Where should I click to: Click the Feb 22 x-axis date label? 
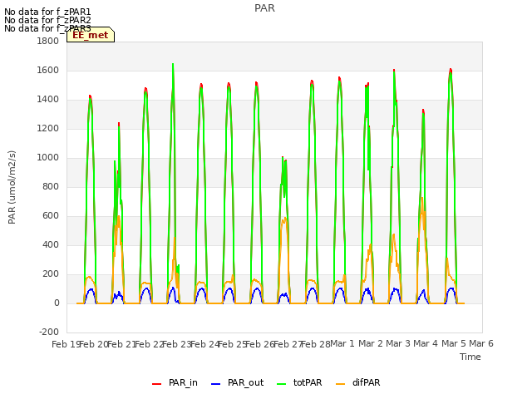tap(150, 344)
